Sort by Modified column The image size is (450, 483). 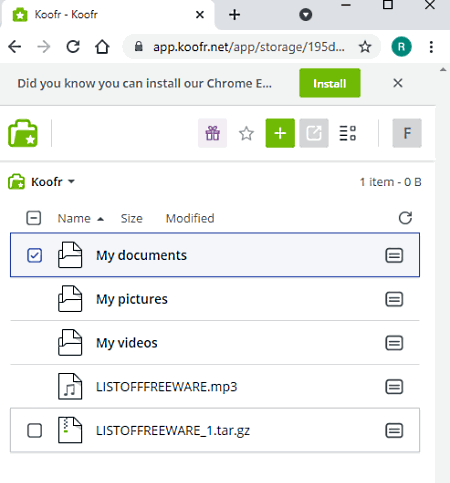click(x=190, y=219)
